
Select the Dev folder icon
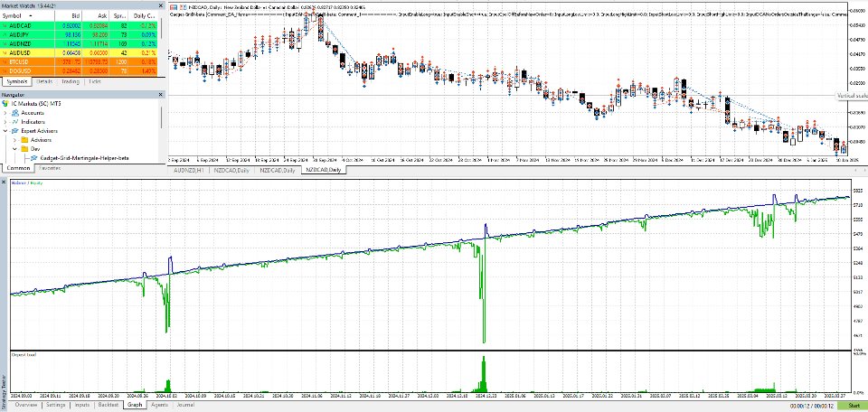(24, 149)
